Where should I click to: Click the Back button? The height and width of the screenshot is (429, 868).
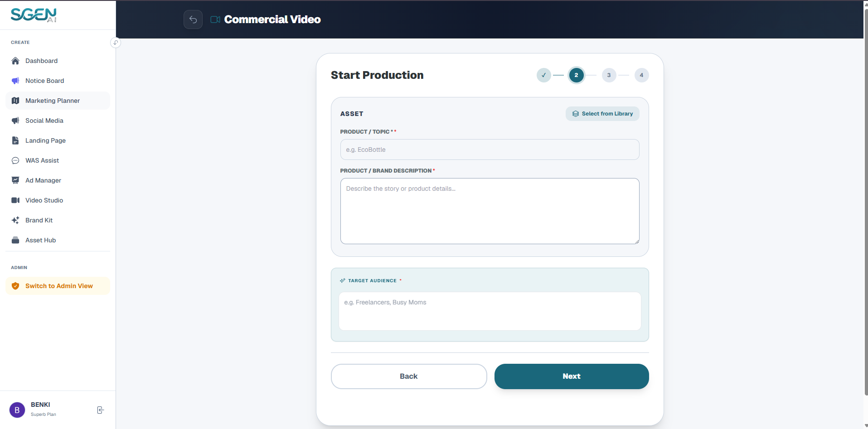point(409,376)
